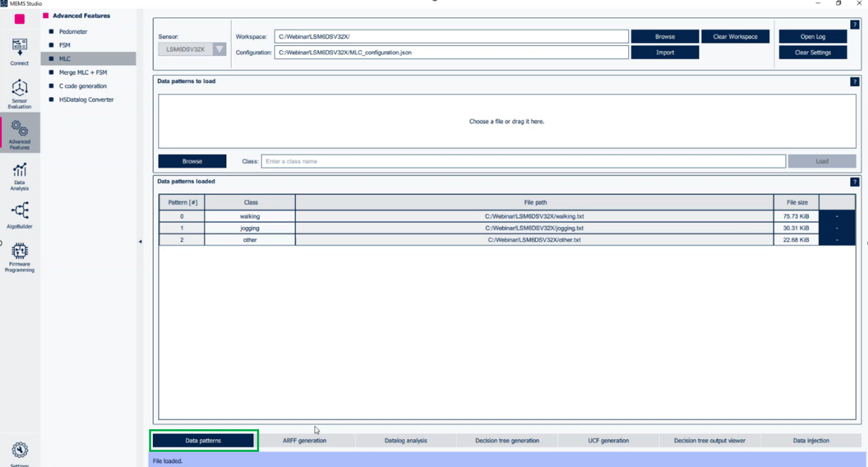Import a configuration file
This screenshot has height=467, width=868.
click(x=665, y=52)
